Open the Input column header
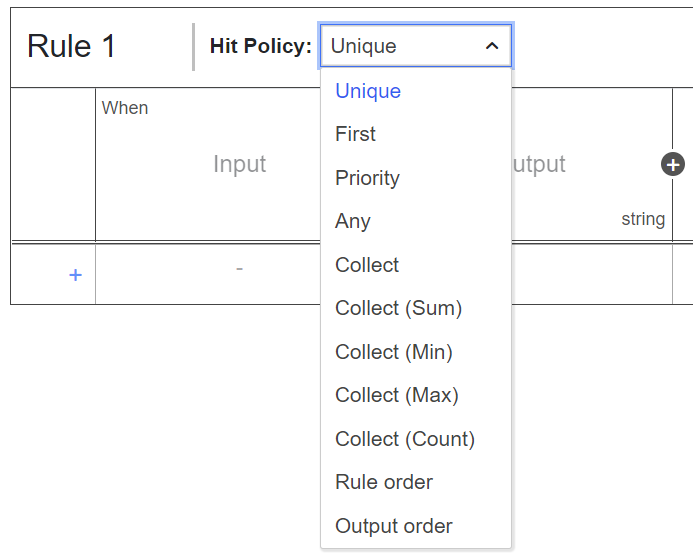 239,164
